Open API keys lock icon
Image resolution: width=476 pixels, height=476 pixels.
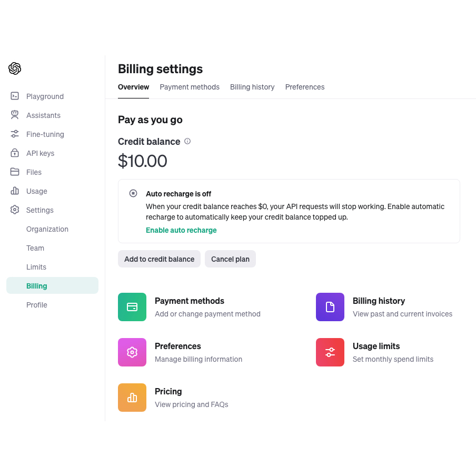tap(15, 153)
